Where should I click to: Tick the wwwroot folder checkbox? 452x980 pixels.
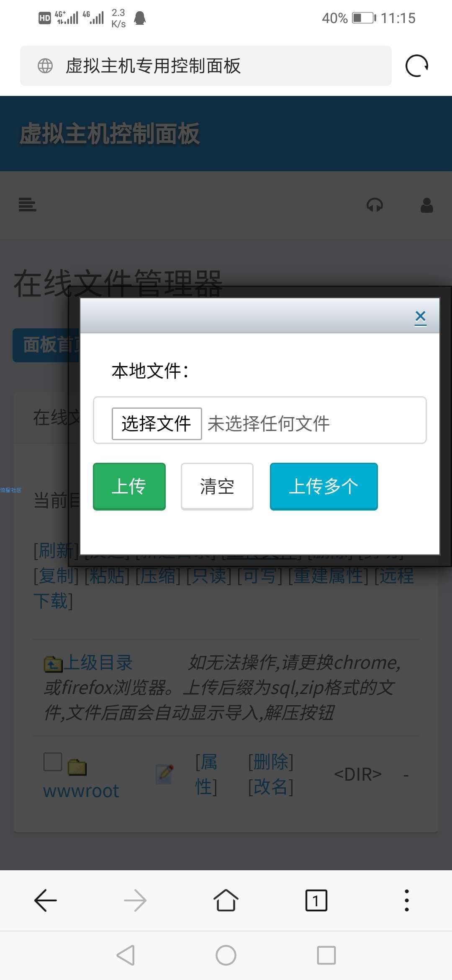point(53,762)
